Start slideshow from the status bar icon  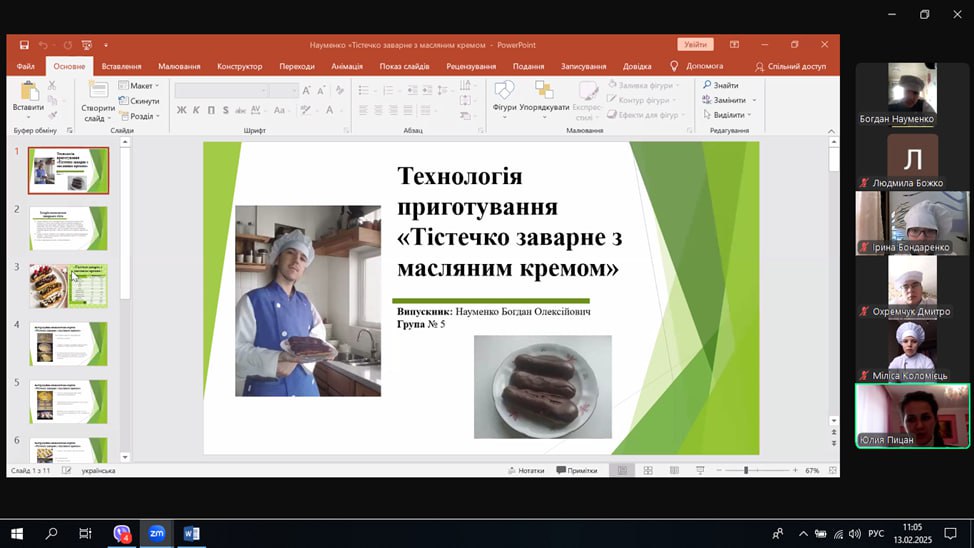point(699,470)
